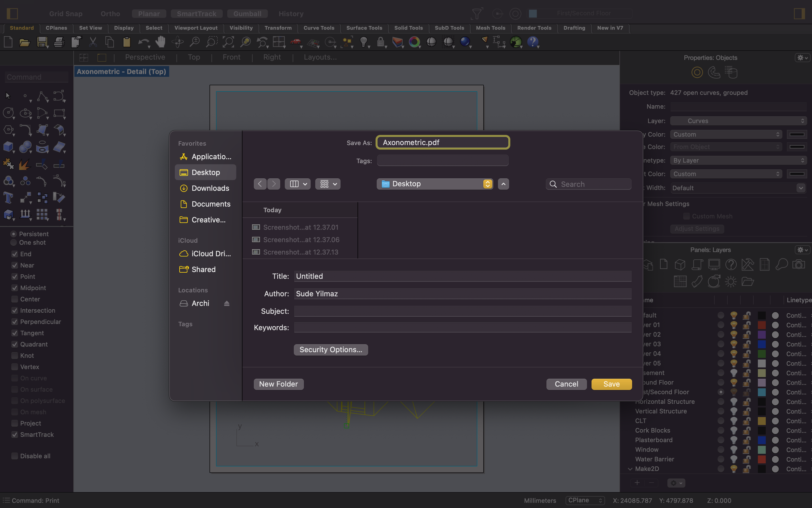Select the Pan hand tool

160,42
